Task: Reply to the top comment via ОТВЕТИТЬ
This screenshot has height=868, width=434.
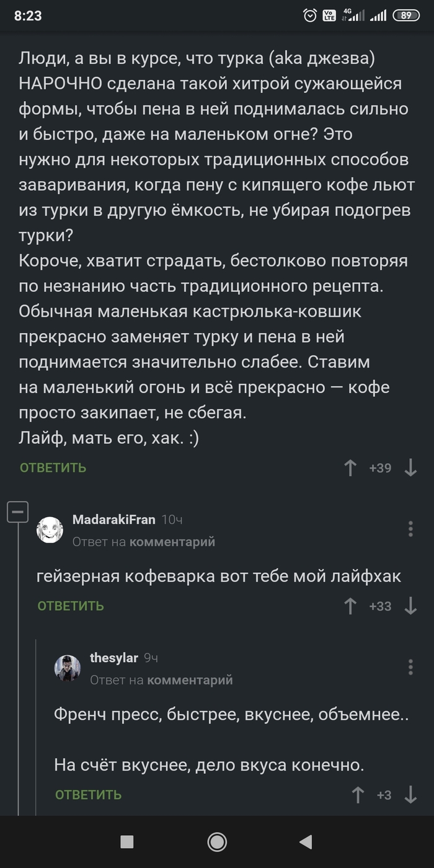Action: tap(53, 467)
